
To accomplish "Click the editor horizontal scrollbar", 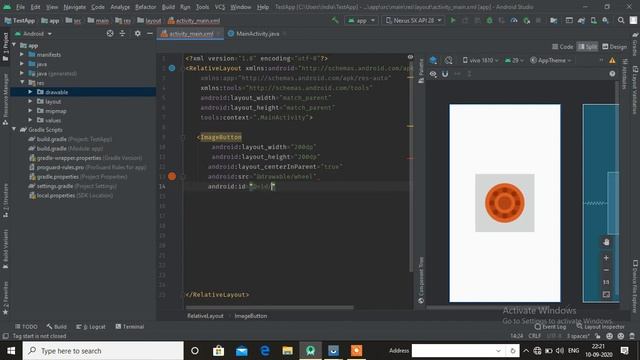I will pos(269,307).
